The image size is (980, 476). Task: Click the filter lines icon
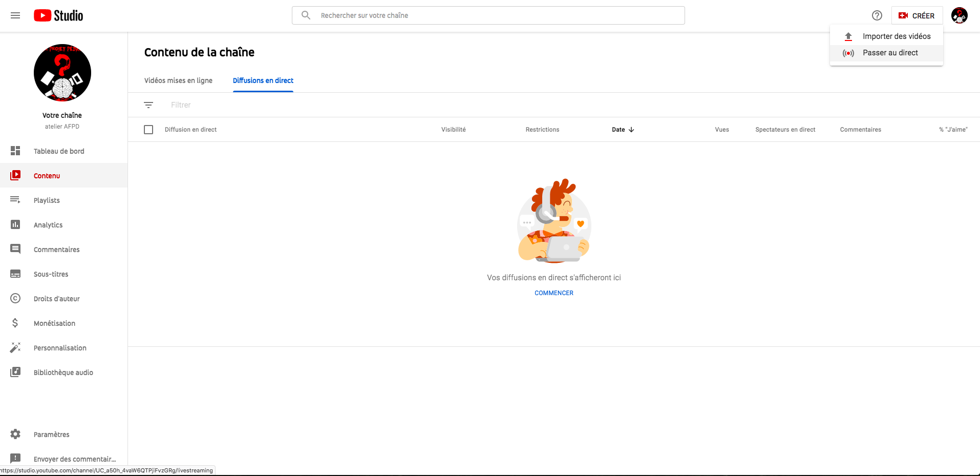[x=148, y=105]
